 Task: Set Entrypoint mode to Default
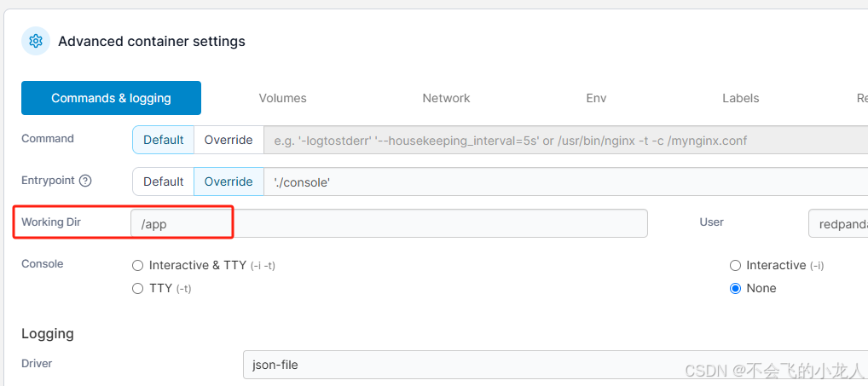point(164,181)
